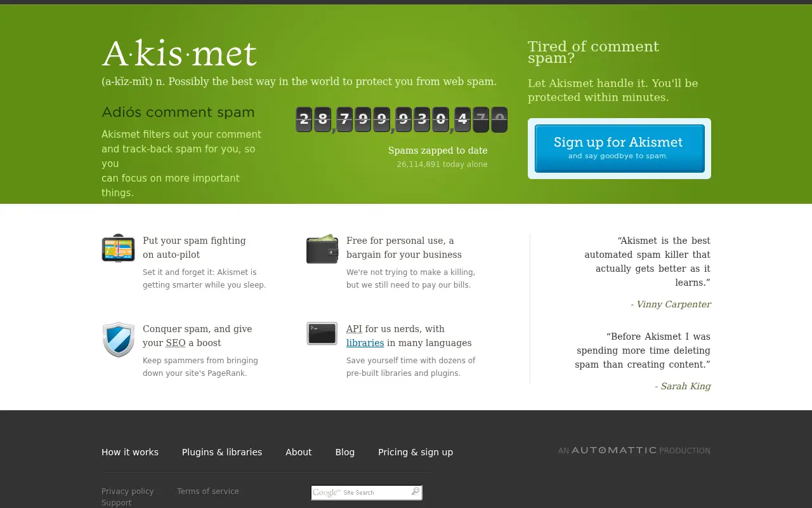Follow the libraries link
The image size is (812, 508).
[x=365, y=343]
